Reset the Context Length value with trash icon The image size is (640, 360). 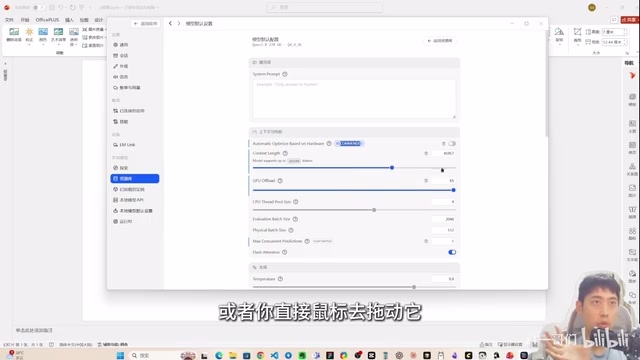[426, 153]
